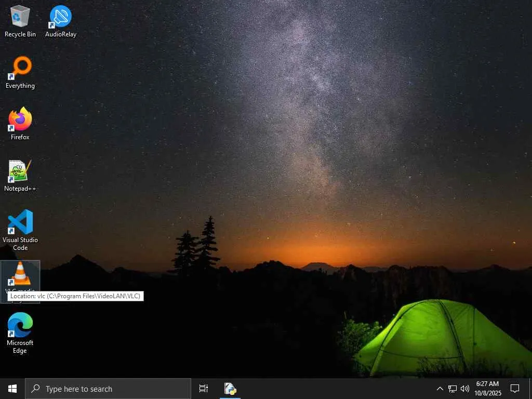The width and height of the screenshot is (532, 399).
Task: Open the Action Center notifications icon
Action: tap(515, 389)
